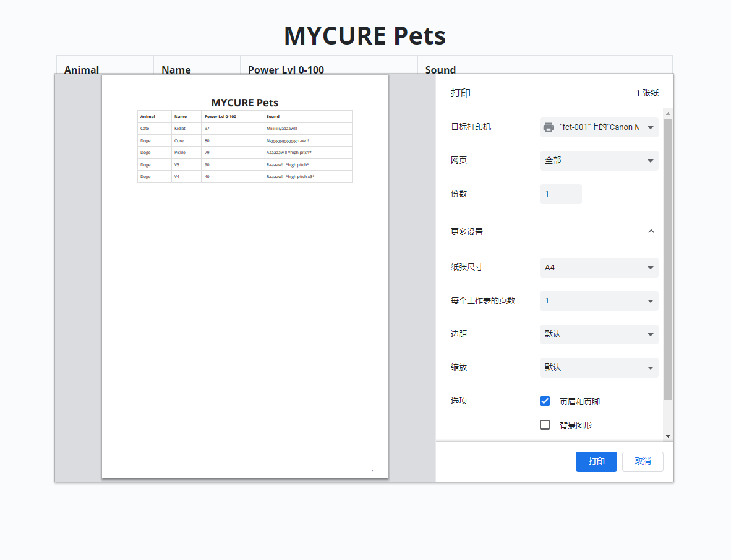This screenshot has width=731, height=560.
Task: Click the Name column header behind dialog
Action: click(x=176, y=69)
